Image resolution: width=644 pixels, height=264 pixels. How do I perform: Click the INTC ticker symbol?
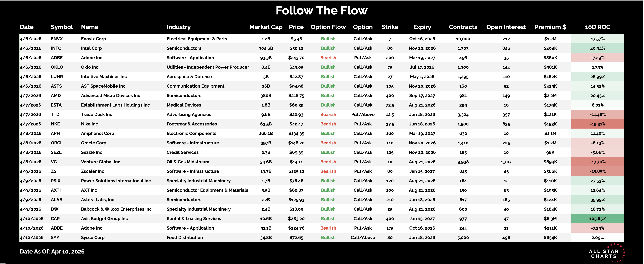point(56,48)
